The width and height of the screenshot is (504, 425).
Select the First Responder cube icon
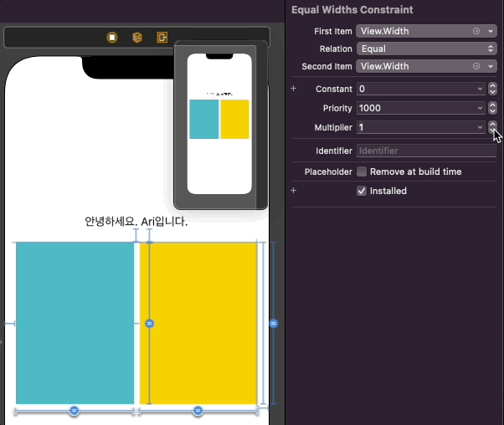coord(137,38)
